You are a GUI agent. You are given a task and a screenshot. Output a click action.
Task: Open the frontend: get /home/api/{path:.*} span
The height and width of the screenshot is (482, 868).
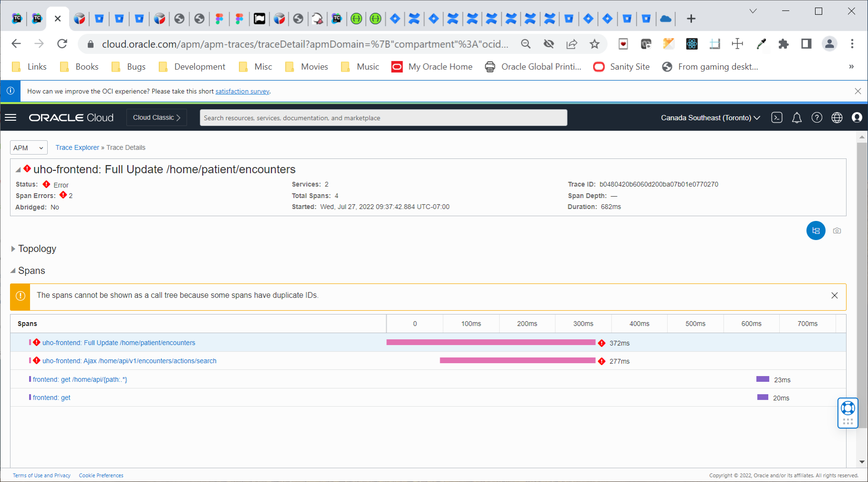point(80,379)
